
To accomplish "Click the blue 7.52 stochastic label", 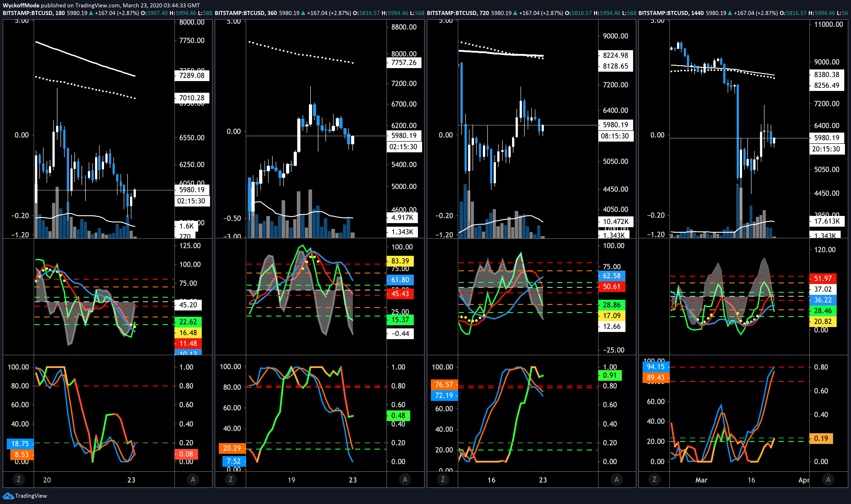I will pos(234,461).
